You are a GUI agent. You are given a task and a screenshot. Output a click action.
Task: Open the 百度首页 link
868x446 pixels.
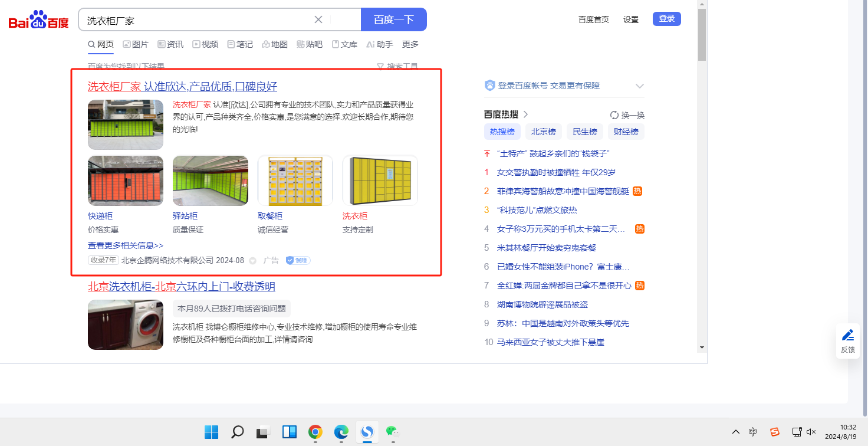(x=594, y=19)
